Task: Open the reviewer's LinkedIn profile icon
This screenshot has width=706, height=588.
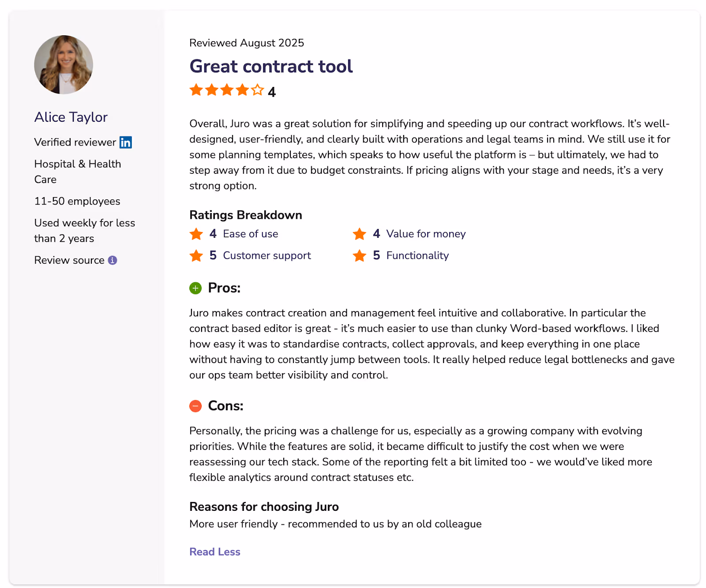Action: (x=125, y=142)
